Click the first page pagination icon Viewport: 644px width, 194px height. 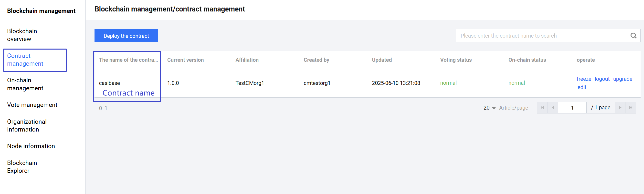(542, 108)
